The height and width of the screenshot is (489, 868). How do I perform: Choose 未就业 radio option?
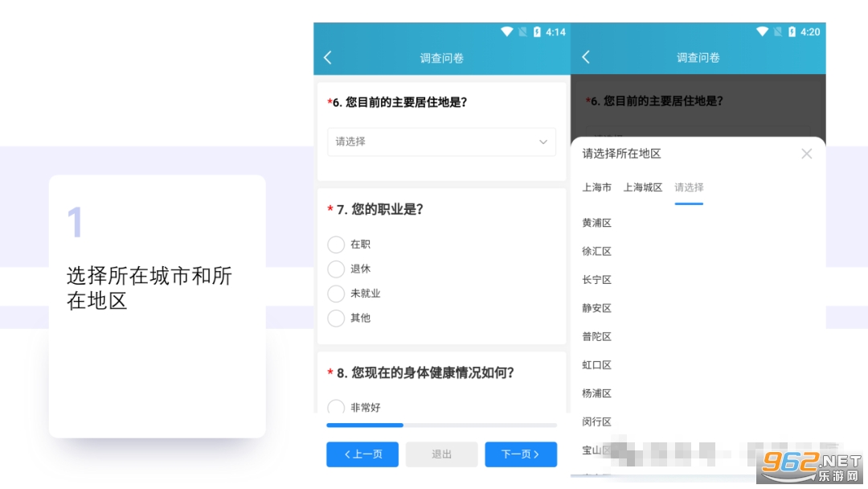click(336, 294)
